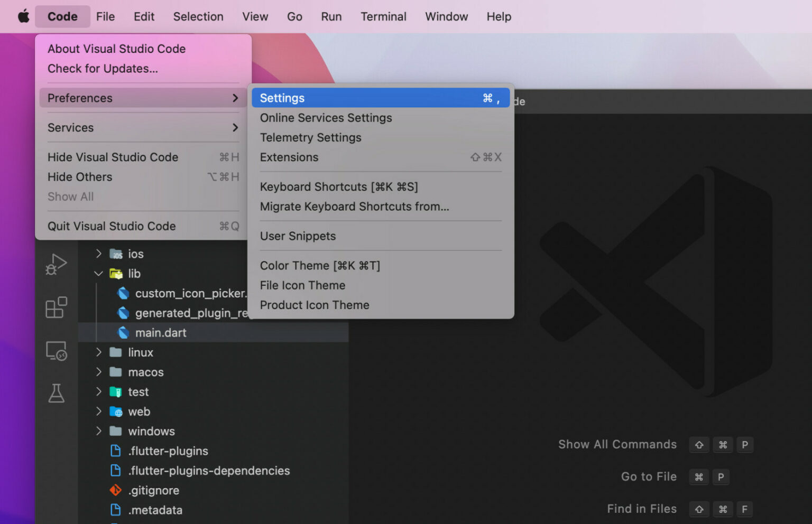This screenshot has height=524, width=812.
Task: Expand the test folder chevron
Action: tap(99, 392)
